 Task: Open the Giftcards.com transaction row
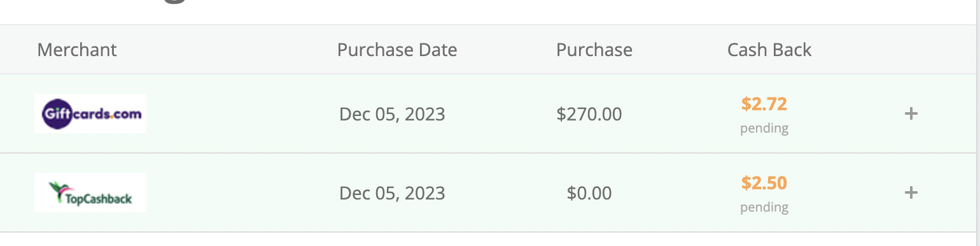[490, 113]
